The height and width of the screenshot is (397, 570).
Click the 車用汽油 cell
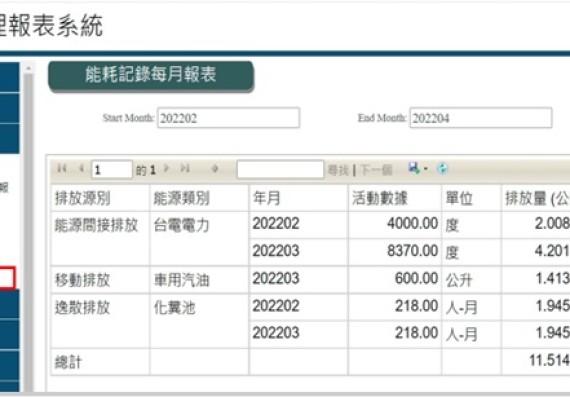point(199,280)
